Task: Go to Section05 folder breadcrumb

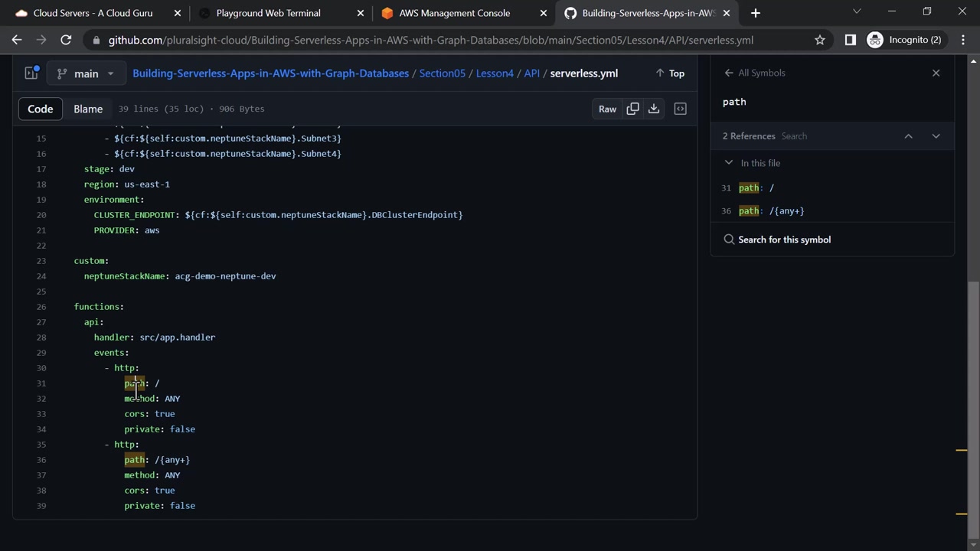Action: click(442, 73)
